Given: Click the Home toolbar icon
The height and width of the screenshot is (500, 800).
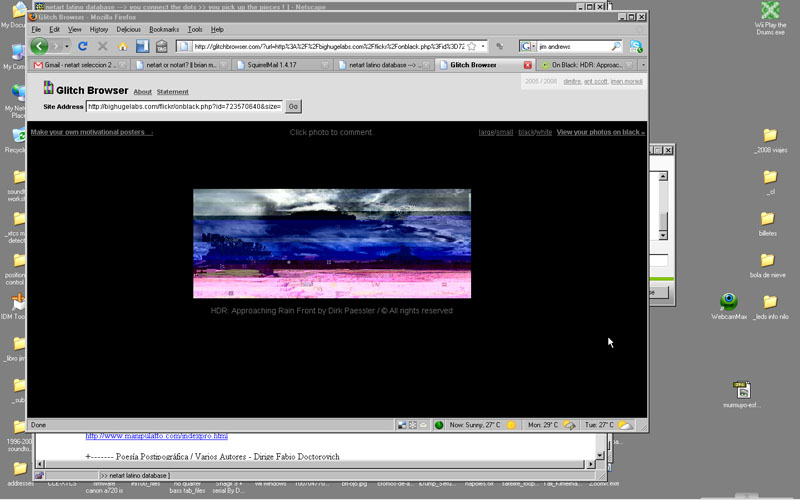Looking at the screenshot, I should tap(123, 46).
